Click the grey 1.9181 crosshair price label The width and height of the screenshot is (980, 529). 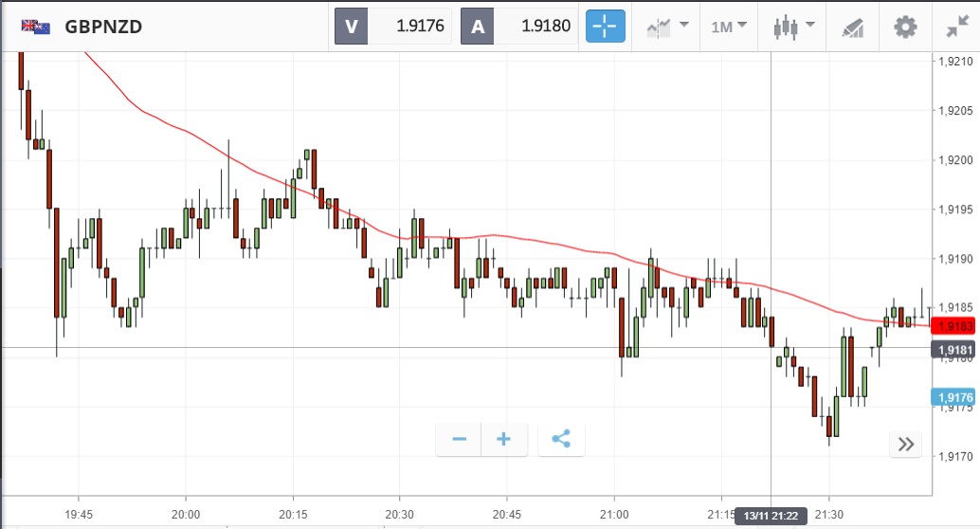953,351
